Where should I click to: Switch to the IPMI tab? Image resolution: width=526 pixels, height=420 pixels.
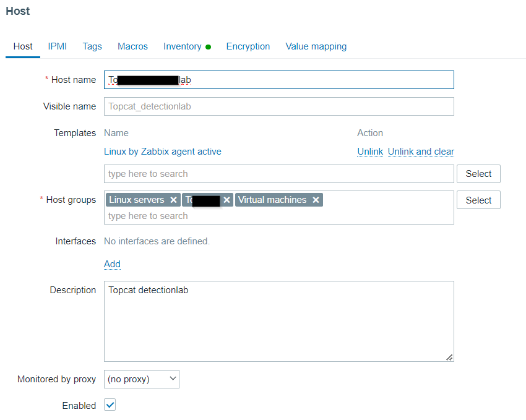point(58,46)
